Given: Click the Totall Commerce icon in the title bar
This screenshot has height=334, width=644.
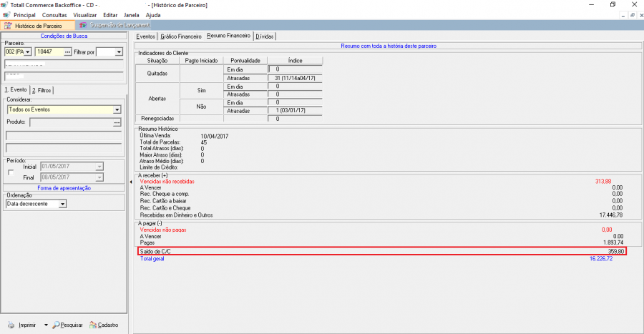Looking at the screenshot, I should pos(5,4).
